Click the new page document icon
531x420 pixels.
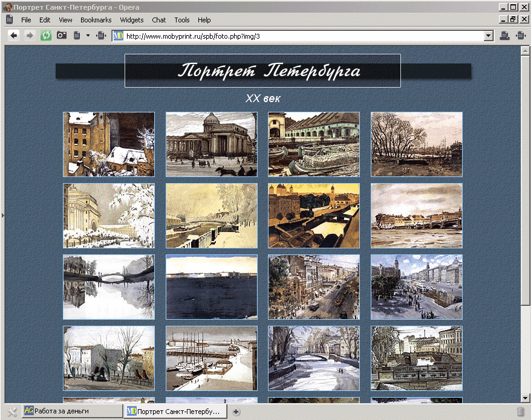pyautogui.click(x=77, y=35)
